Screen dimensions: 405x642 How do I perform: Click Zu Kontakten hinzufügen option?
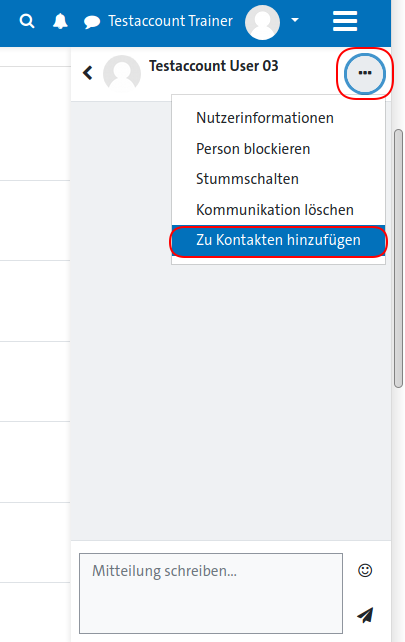[278, 240]
